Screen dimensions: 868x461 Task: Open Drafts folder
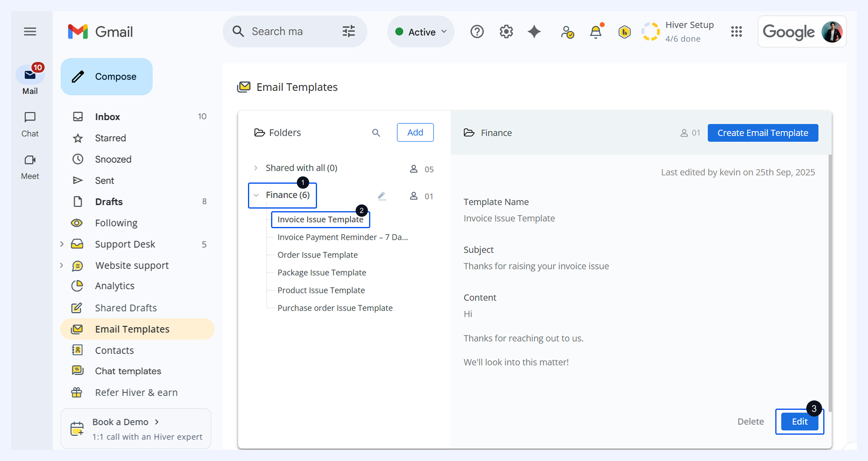137,202
